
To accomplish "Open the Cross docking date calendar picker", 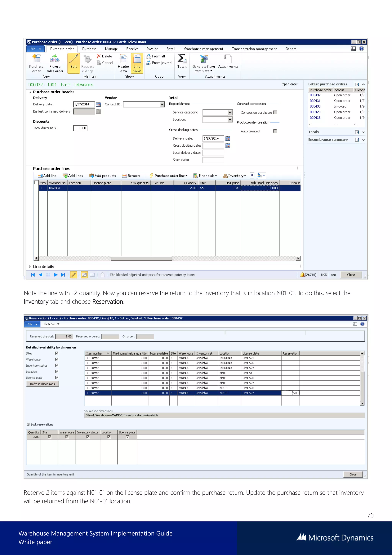I will [228, 145].
